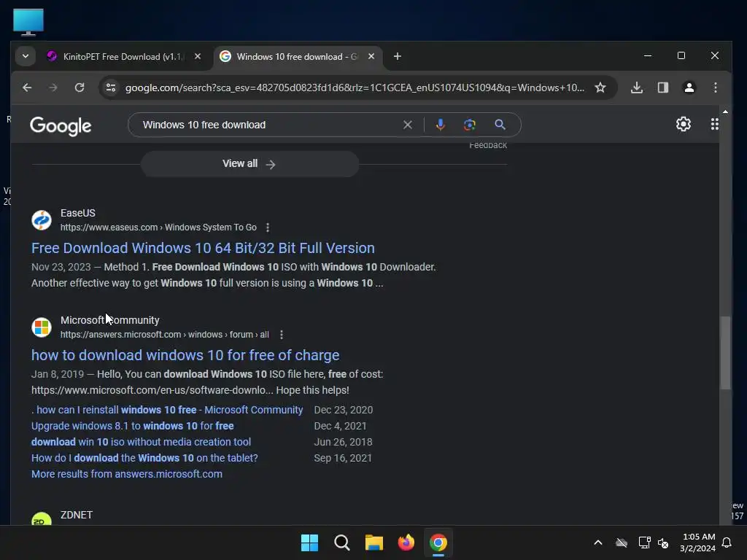This screenshot has height=560, width=747.
Task: Go to Google home via logo
Action: pos(61,125)
